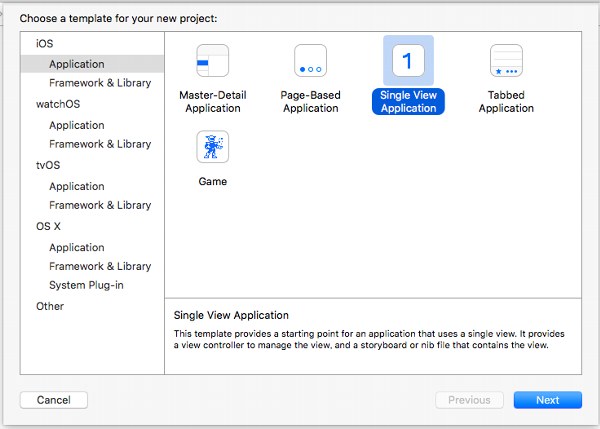Viewport: 600px width, 429px height.
Task: Open Framework & Library under iOS
Action: (100, 83)
